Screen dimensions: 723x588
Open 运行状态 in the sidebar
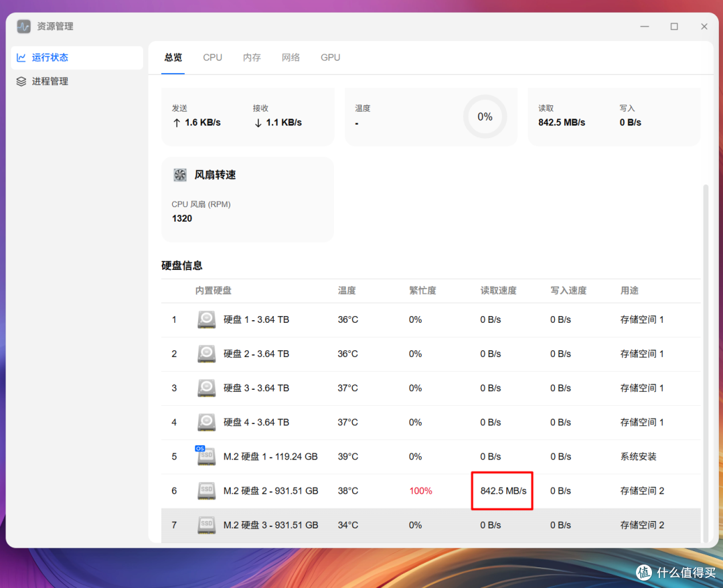tap(76, 58)
